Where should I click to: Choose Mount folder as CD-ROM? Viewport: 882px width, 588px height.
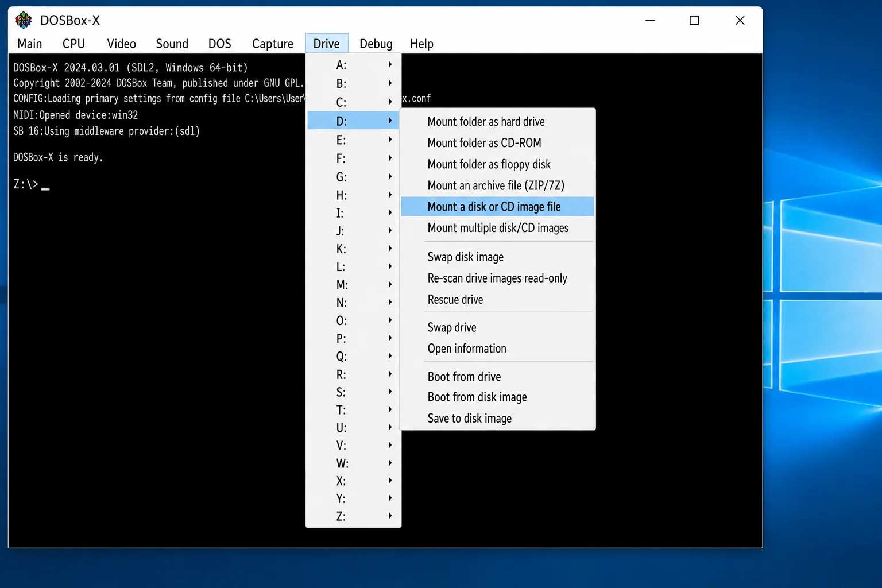point(497,142)
